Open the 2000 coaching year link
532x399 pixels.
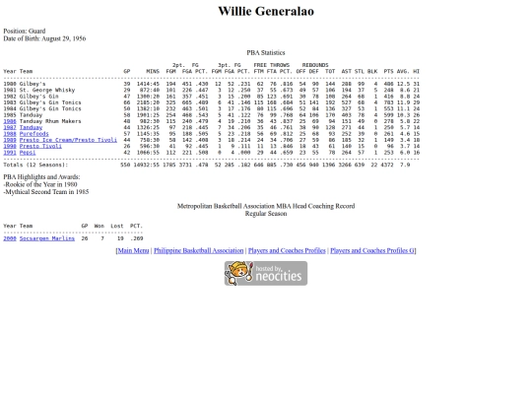[x=10, y=238]
